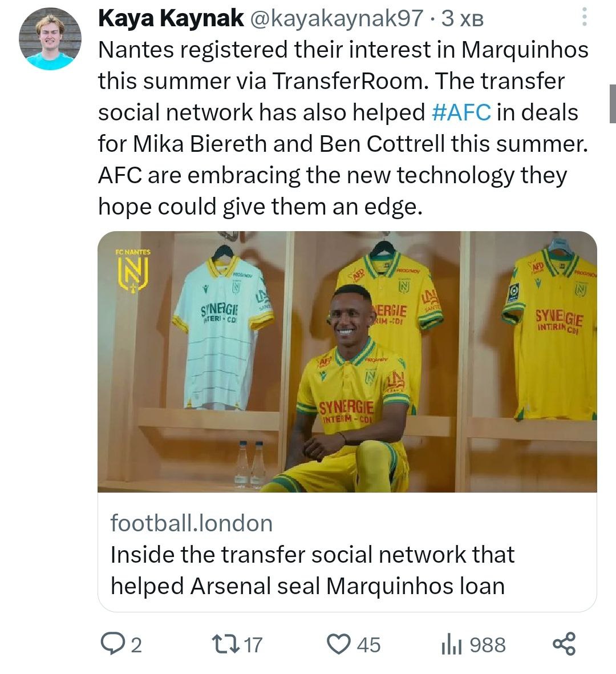Click the retweet count 17
Viewport: 616px width, 674px height.
click(x=253, y=645)
